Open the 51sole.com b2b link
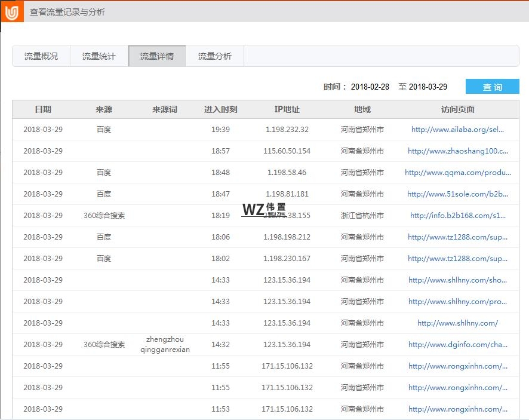Image resolution: width=529 pixels, height=420 pixels. click(457, 194)
